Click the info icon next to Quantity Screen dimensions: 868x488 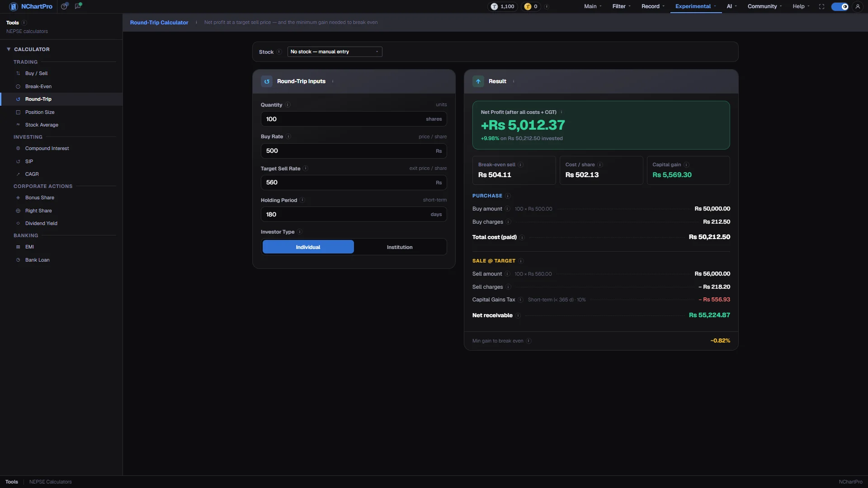288,105
